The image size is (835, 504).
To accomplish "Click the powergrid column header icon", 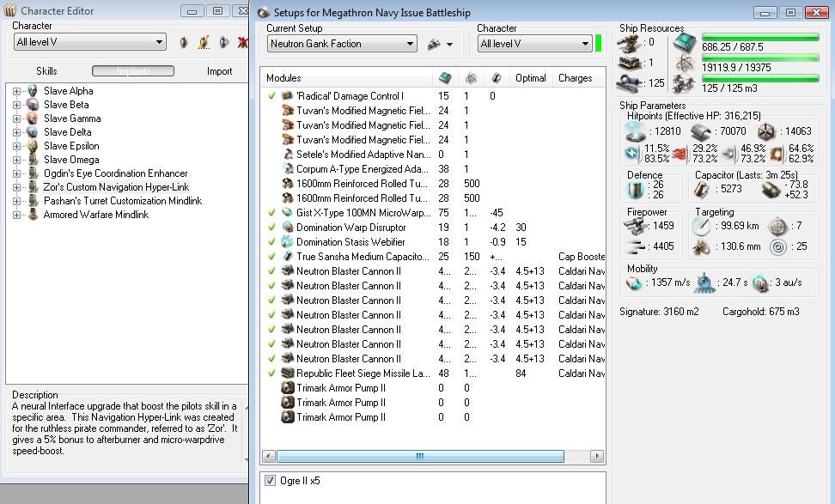I will click(471, 78).
